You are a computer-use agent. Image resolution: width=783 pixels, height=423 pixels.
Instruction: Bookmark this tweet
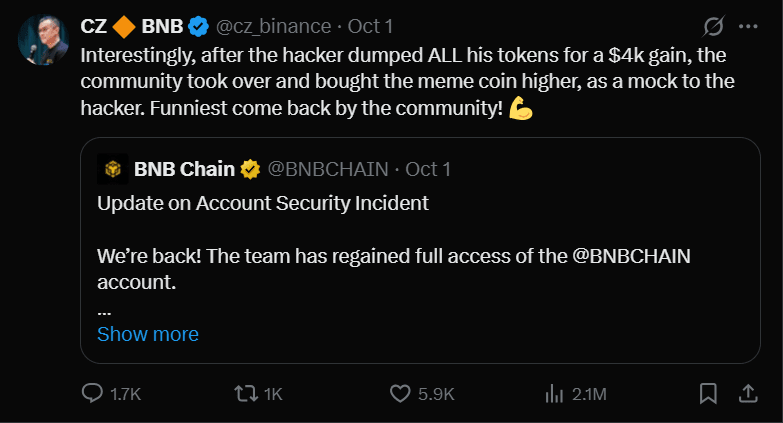(708, 393)
